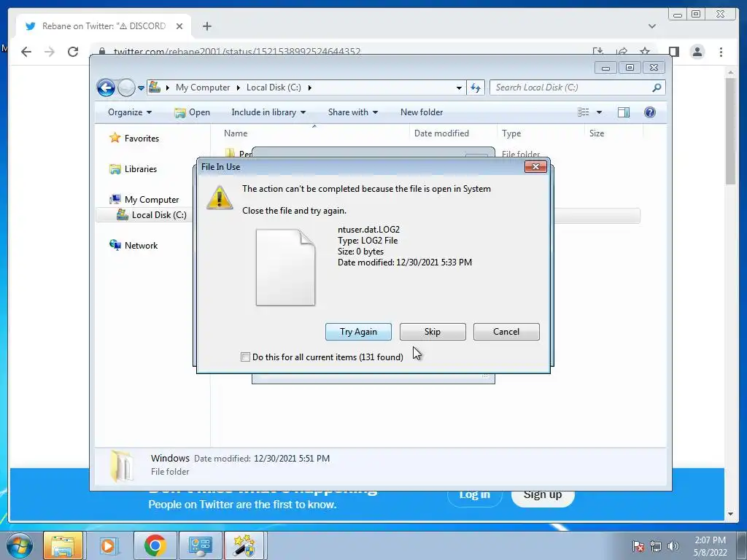Click Chrome install page icon in address bar
The image size is (747, 560).
[x=598, y=52]
